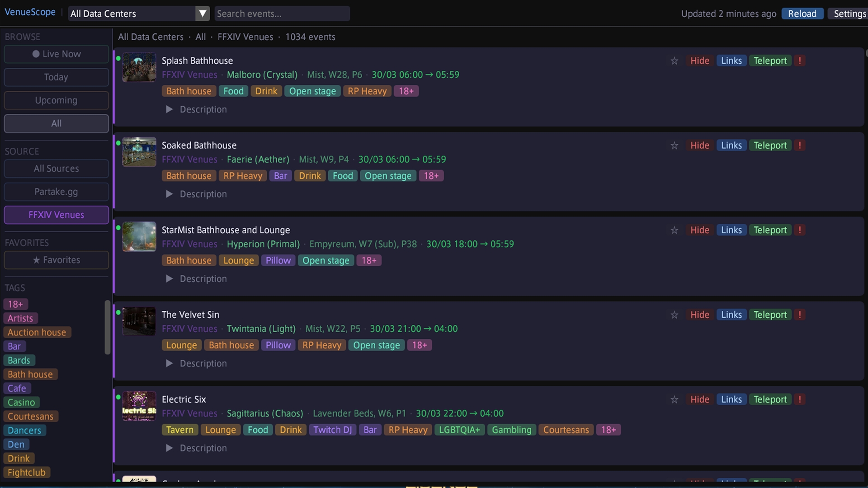The width and height of the screenshot is (868, 488).
Task: Select the All browse filter
Action: coord(57,123)
